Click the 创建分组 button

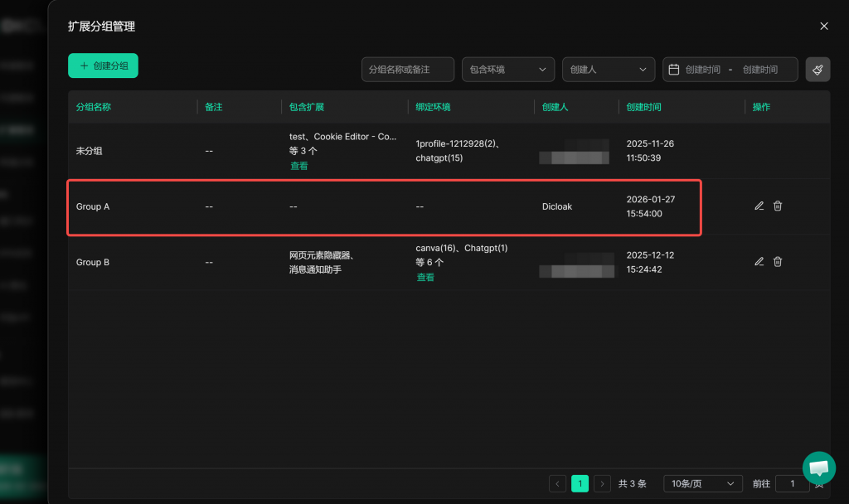pyautogui.click(x=103, y=65)
